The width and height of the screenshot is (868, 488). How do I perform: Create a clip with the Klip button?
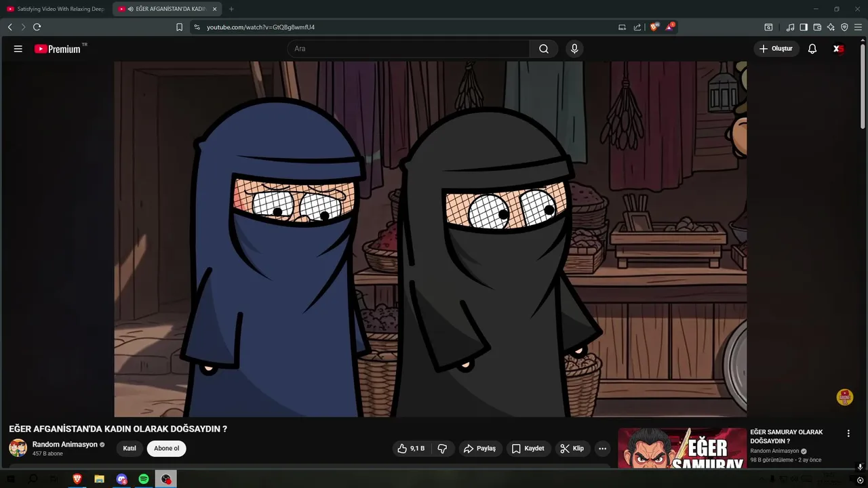coord(572,448)
